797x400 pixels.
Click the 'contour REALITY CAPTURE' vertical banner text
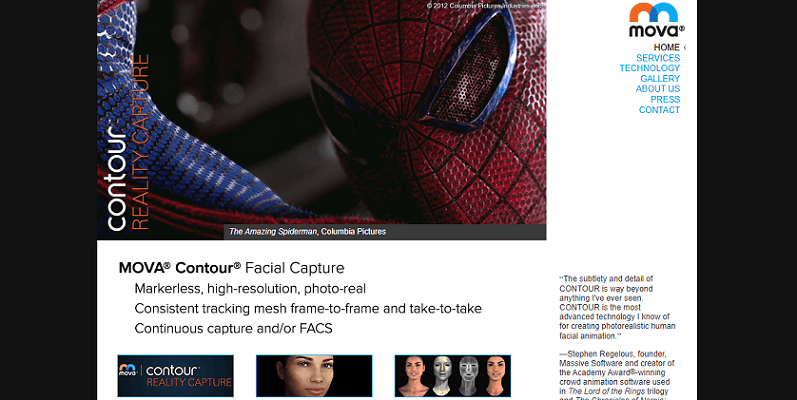(x=128, y=143)
